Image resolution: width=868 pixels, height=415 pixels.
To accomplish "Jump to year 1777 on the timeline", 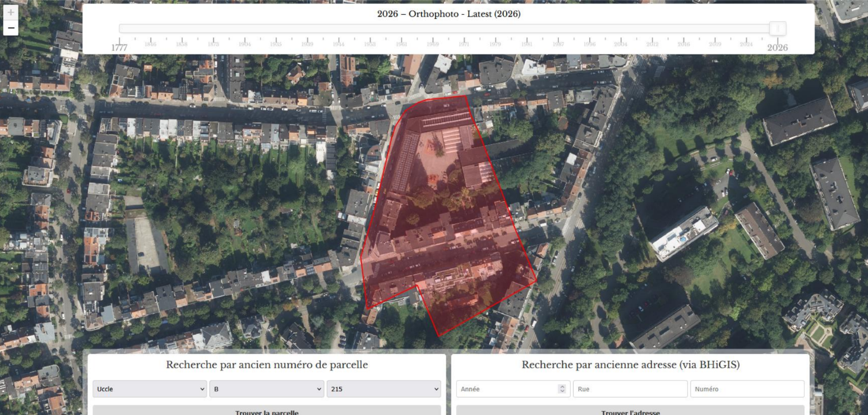I will (x=120, y=44).
